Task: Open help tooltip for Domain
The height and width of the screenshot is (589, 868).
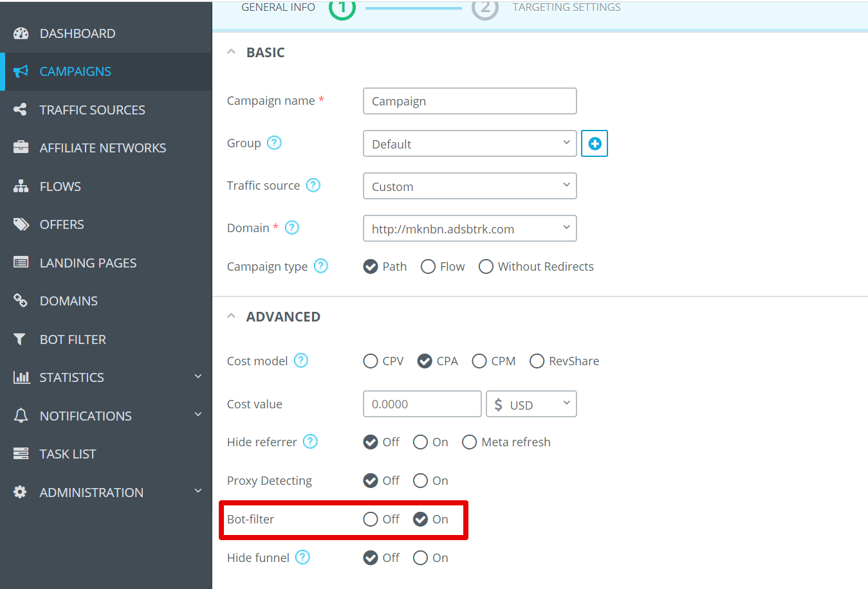Action: coord(292,228)
